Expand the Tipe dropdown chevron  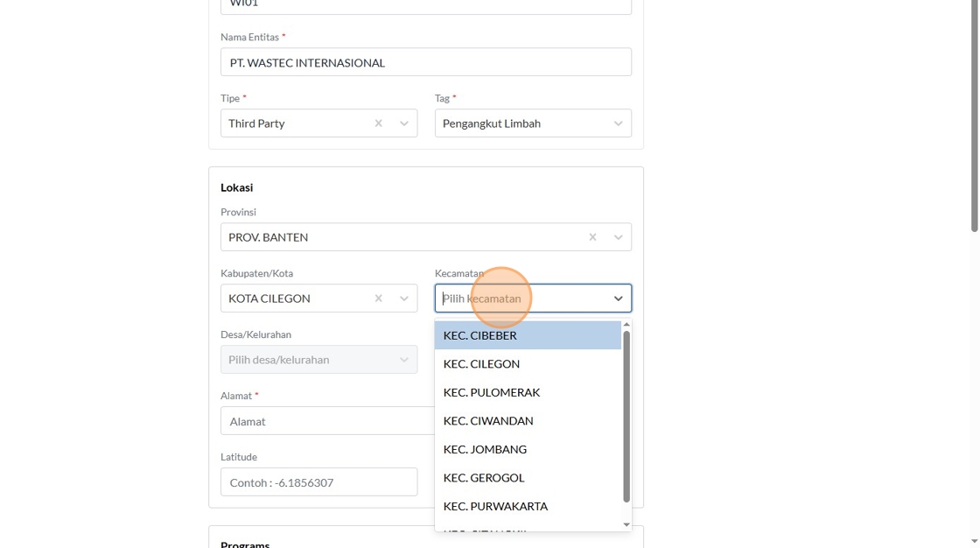point(404,123)
